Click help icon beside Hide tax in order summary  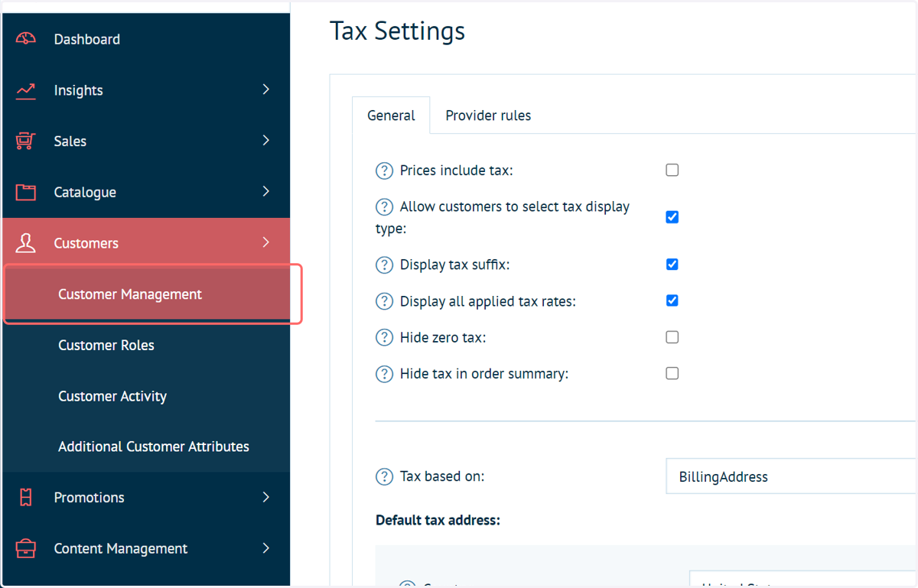[384, 375]
